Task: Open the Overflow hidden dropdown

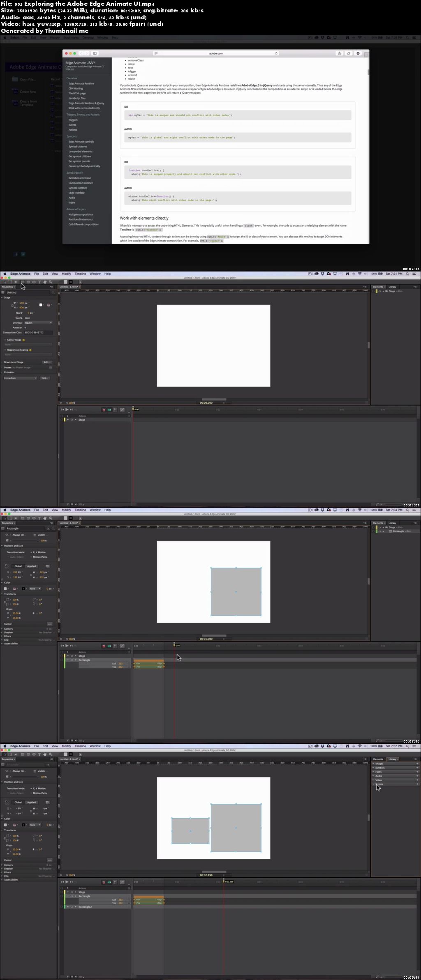Action: pyautogui.click(x=38, y=323)
